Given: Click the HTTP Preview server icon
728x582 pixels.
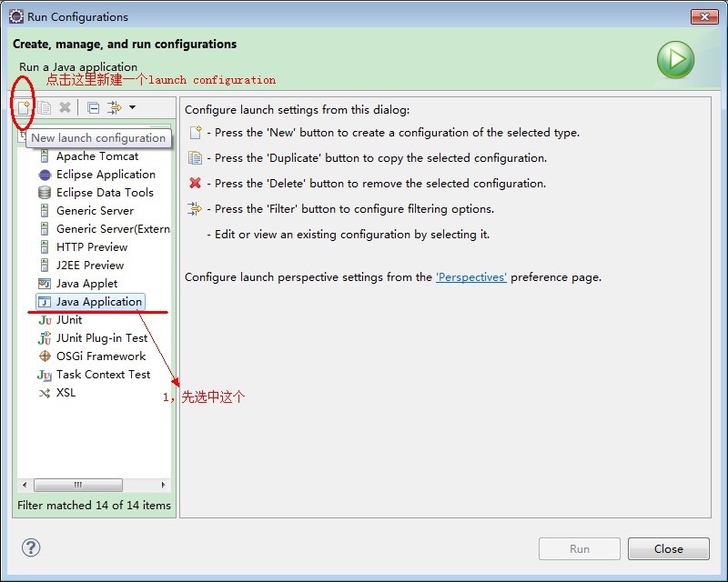Looking at the screenshot, I should point(45,247).
